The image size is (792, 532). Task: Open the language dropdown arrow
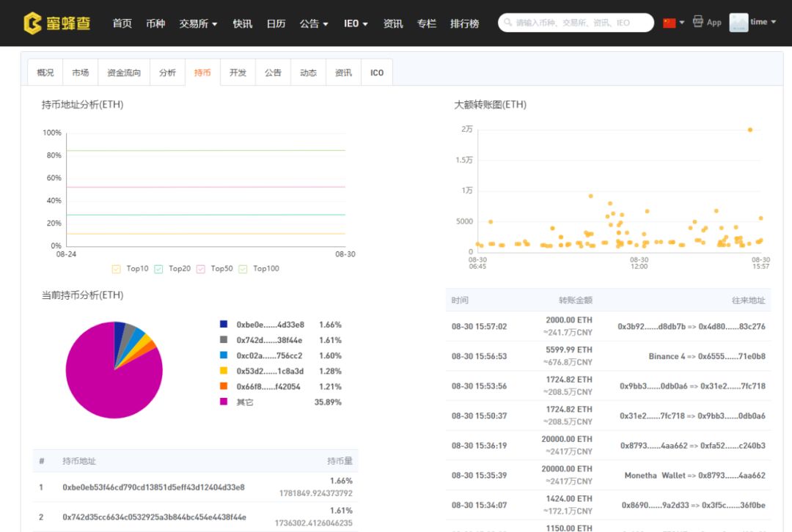click(x=682, y=23)
